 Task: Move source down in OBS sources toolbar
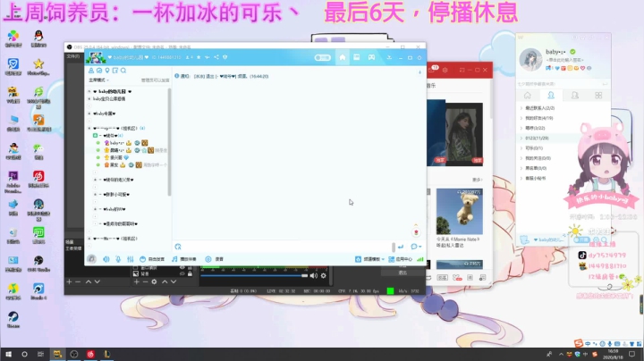174,281
